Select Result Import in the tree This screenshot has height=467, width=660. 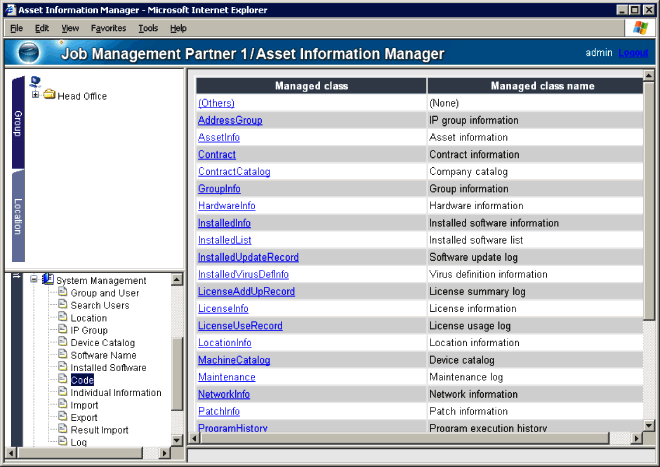coord(99,430)
